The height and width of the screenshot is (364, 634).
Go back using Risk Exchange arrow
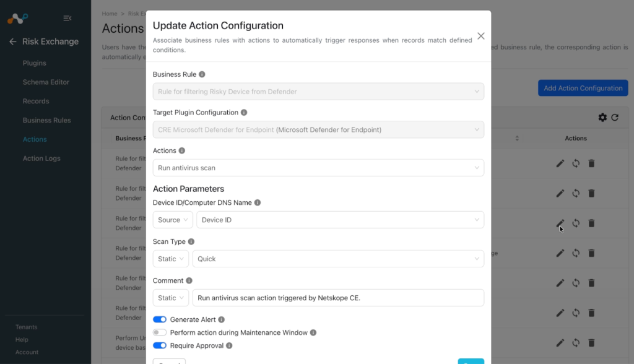pyautogui.click(x=13, y=41)
